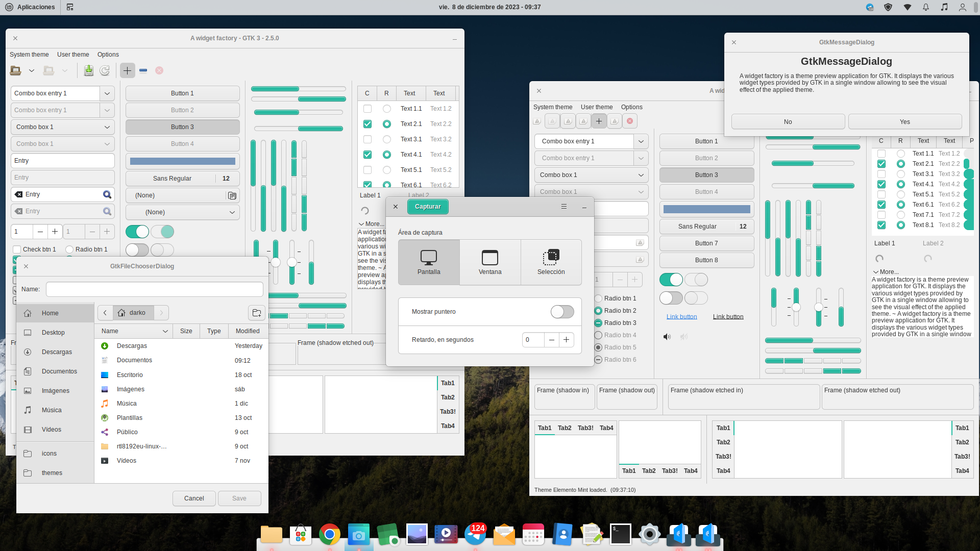Open the Calendar app in the dock

(533, 535)
